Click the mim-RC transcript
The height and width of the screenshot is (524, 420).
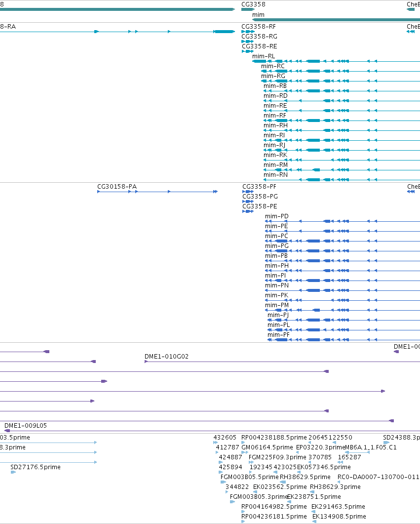pos(273,66)
